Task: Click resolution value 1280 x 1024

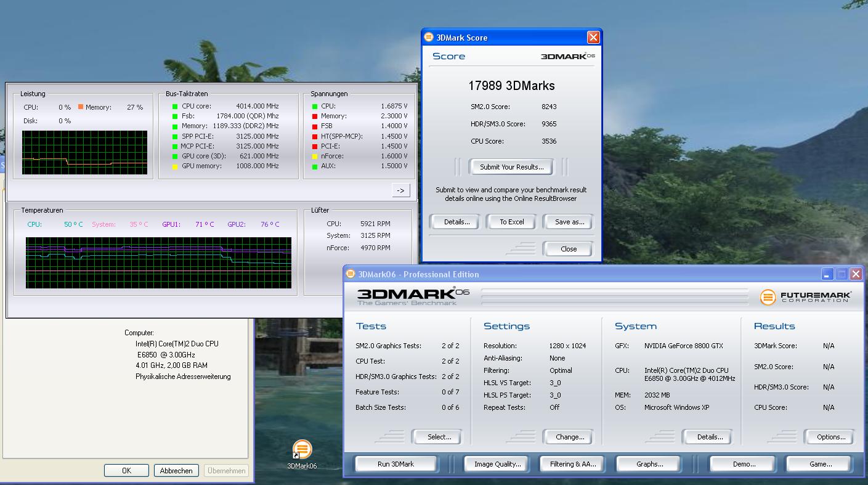Action: pyautogui.click(x=567, y=346)
